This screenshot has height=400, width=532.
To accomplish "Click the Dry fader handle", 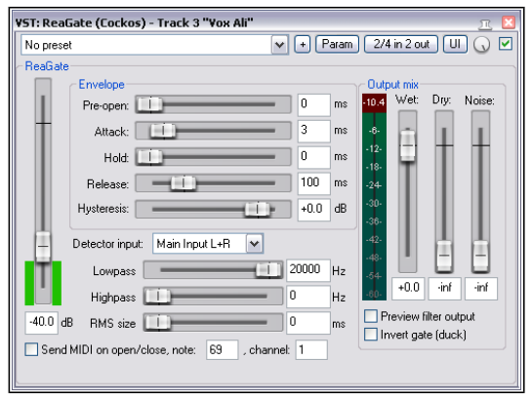I will click(x=444, y=256).
